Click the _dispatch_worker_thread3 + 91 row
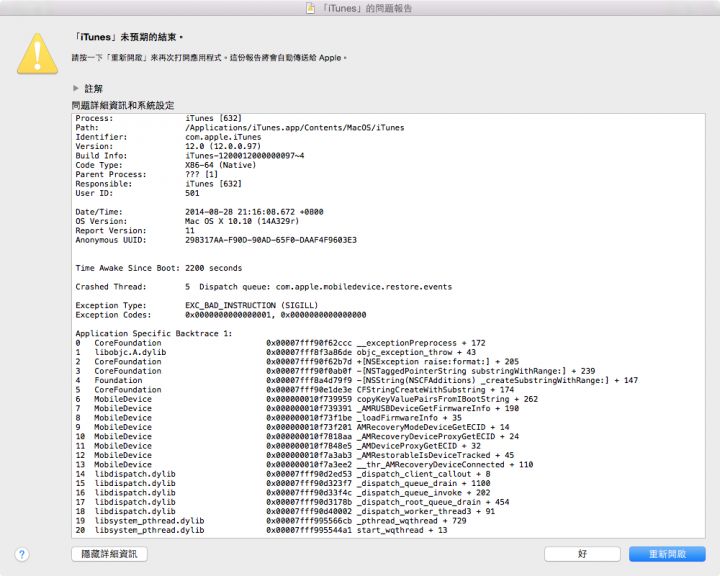Image resolution: width=720 pixels, height=576 pixels. pos(285,511)
